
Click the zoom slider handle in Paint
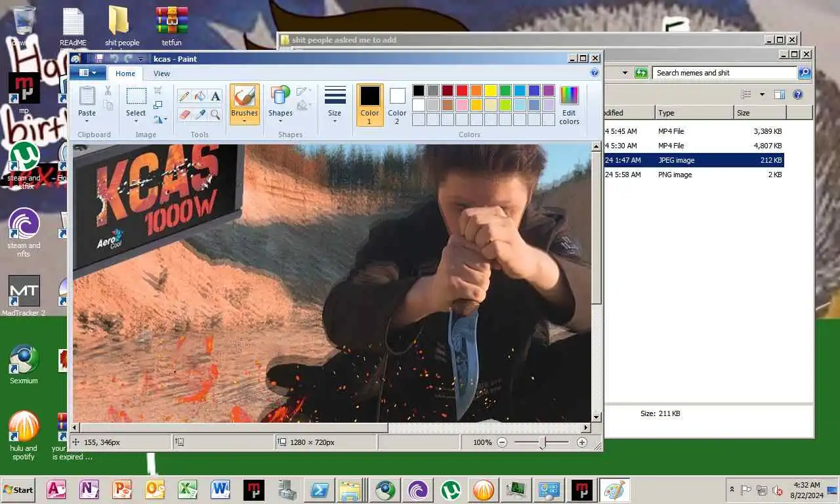[x=542, y=442]
